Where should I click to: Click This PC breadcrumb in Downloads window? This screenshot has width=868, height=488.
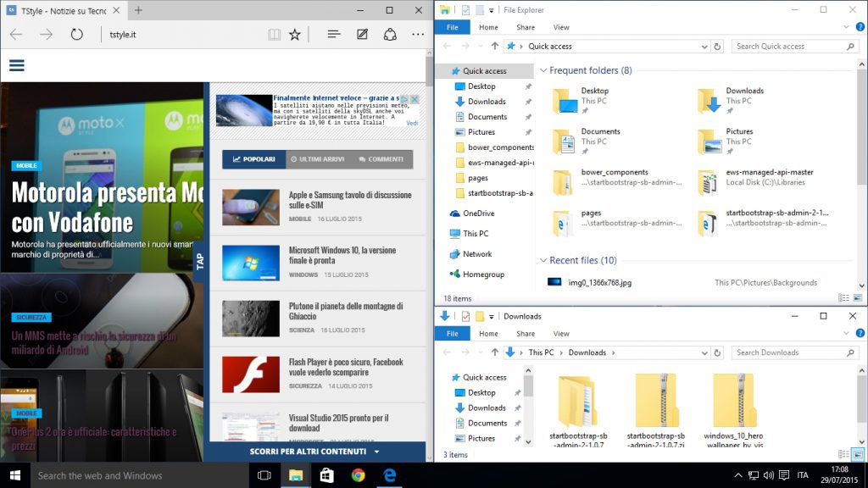(x=541, y=352)
